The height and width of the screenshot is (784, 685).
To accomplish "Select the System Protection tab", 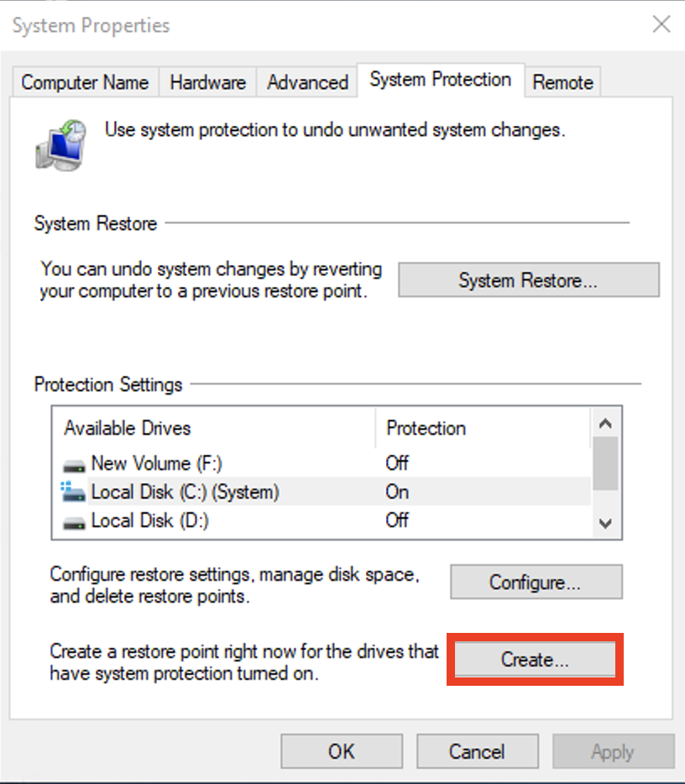I will coord(440,80).
